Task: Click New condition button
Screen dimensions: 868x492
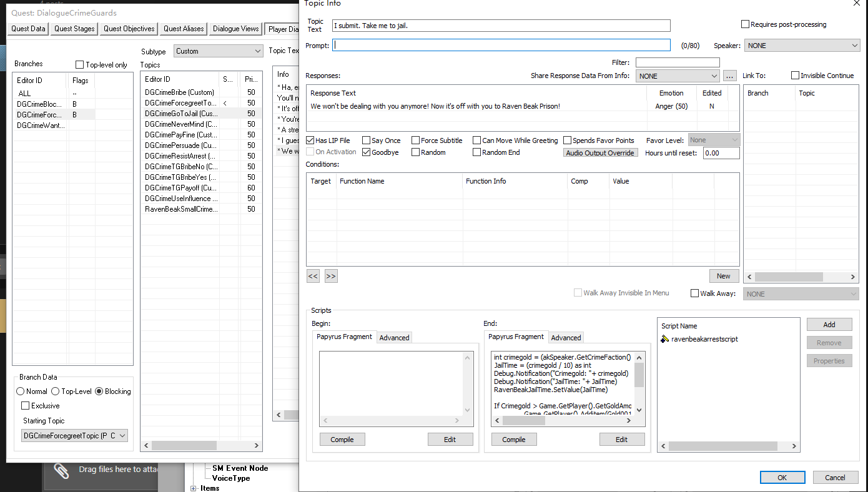Action: [x=724, y=276]
